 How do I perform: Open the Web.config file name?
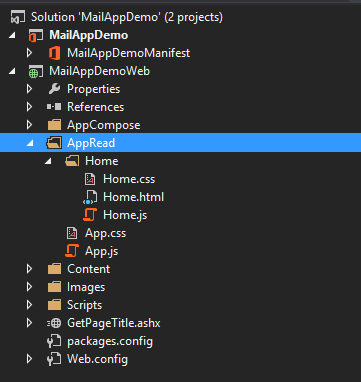[x=98, y=359]
